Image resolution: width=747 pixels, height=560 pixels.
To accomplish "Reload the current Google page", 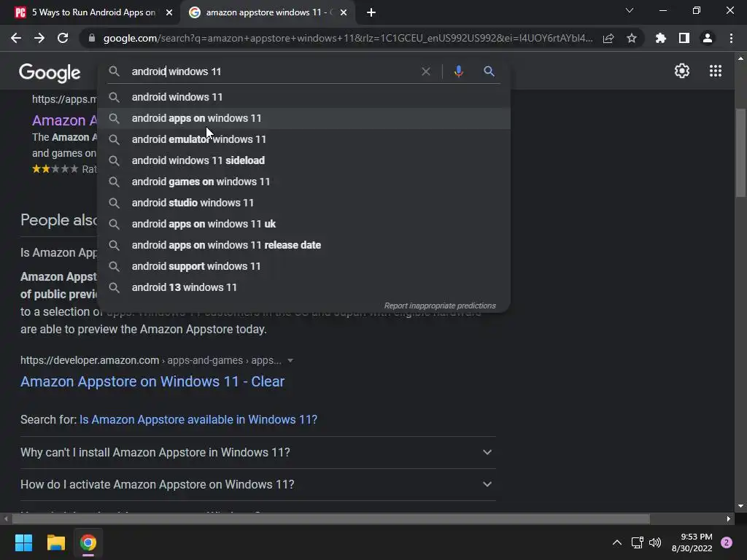I will [63, 38].
